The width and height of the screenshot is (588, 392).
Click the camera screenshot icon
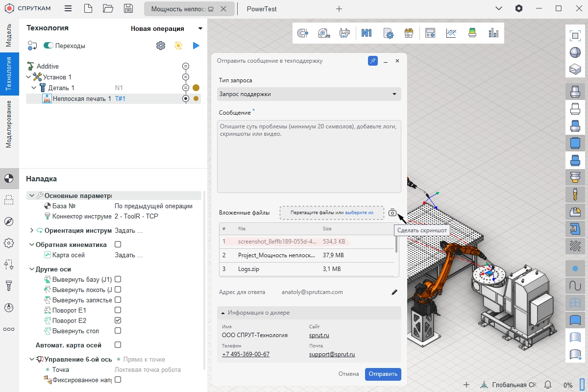point(392,213)
